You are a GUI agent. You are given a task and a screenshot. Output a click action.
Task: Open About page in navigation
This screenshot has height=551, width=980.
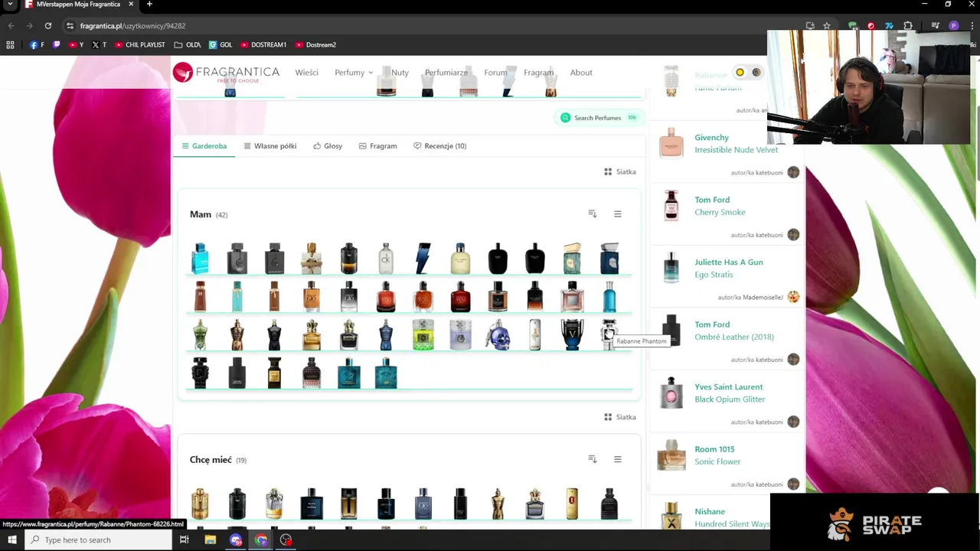pos(581,73)
